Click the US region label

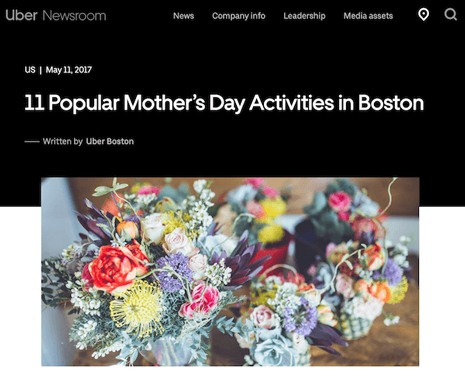click(30, 70)
